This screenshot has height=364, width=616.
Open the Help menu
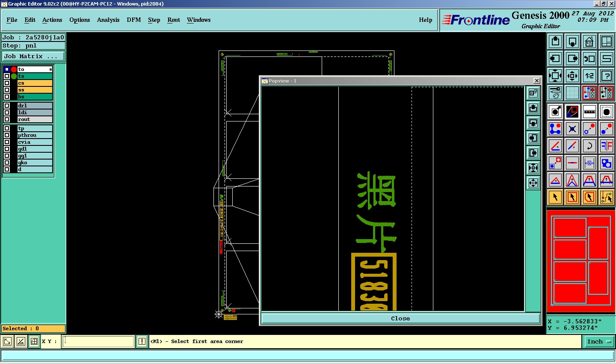426,20
